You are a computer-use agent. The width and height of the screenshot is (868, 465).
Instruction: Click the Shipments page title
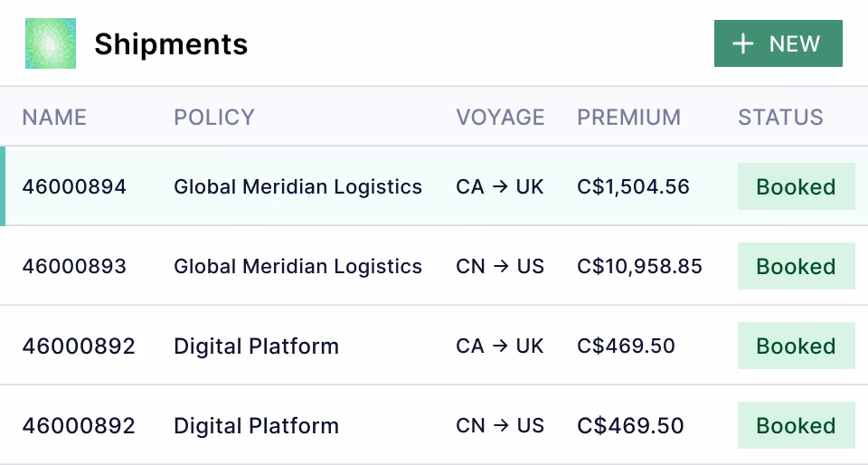coord(171,43)
